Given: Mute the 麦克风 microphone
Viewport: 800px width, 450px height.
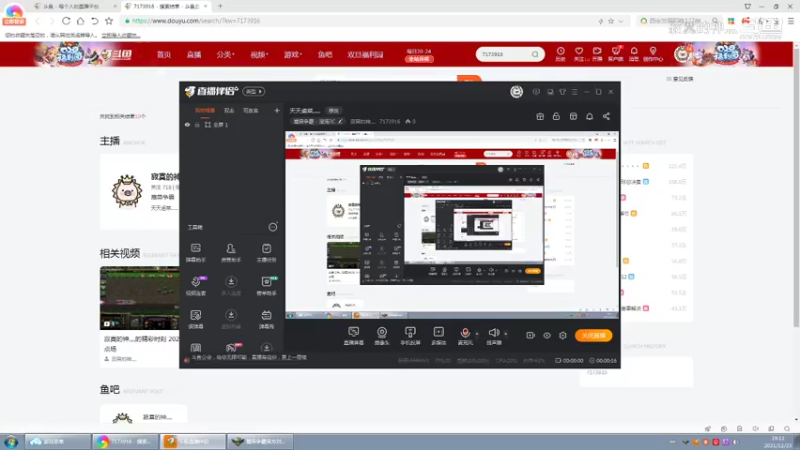Looking at the screenshot, I should [465, 336].
